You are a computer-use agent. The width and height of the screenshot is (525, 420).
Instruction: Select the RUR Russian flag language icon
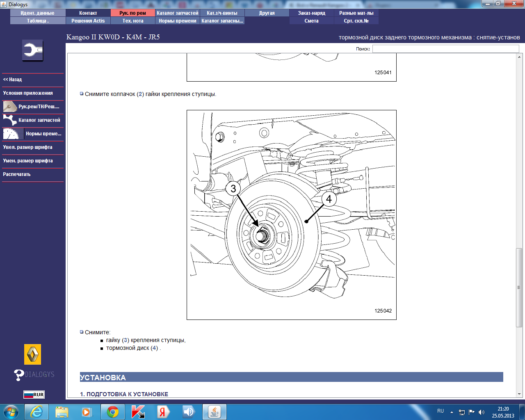(x=34, y=395)
